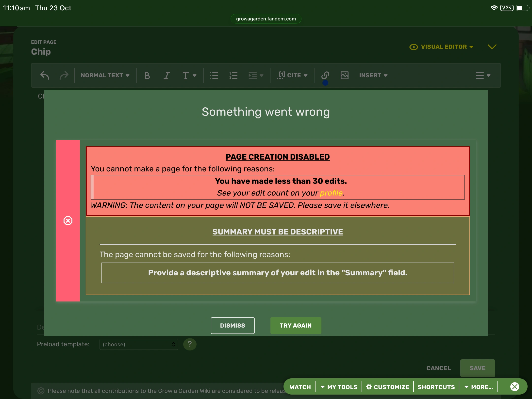
Task: Dismiss the error dialog
Action: [x=233, y=326]
